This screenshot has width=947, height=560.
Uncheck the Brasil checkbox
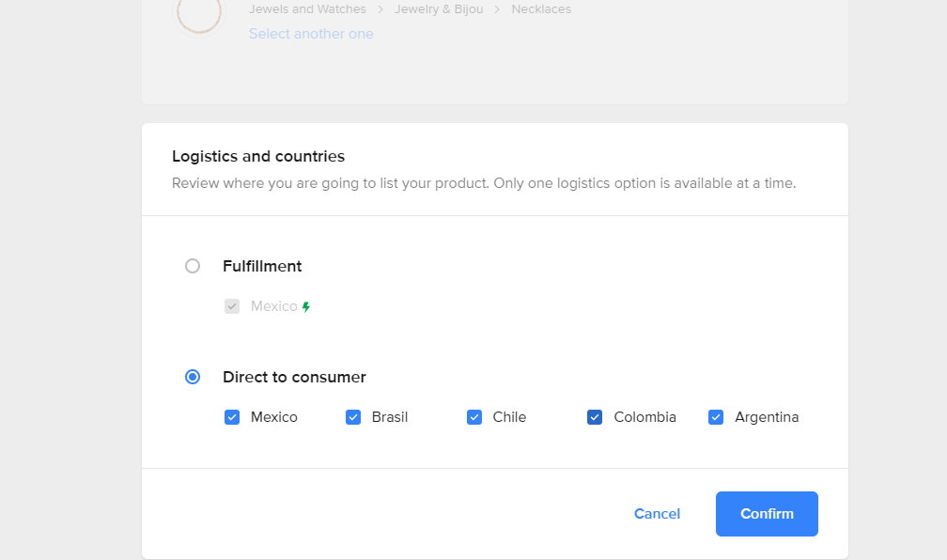pyautogui.click(x=353, y=417)
